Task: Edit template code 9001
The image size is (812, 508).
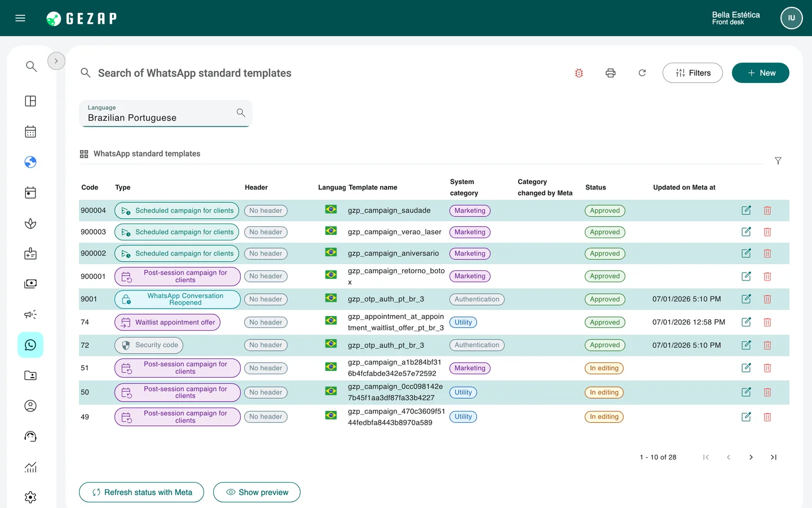Action: coord(746,299)
